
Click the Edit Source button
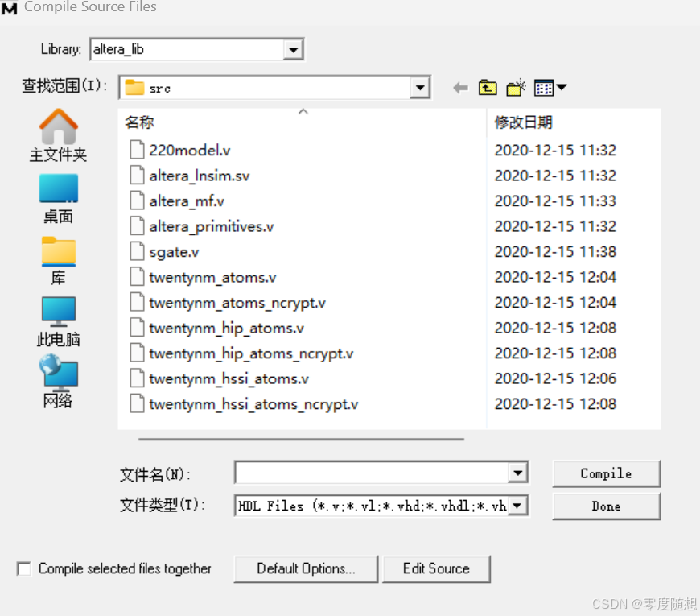436,568
